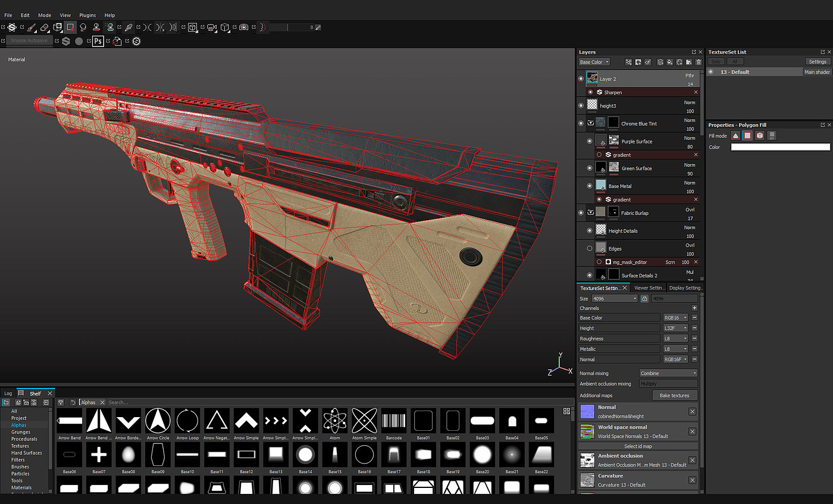Select the Paint brush tool
833x504 pixels.
[x=32, y=27]
